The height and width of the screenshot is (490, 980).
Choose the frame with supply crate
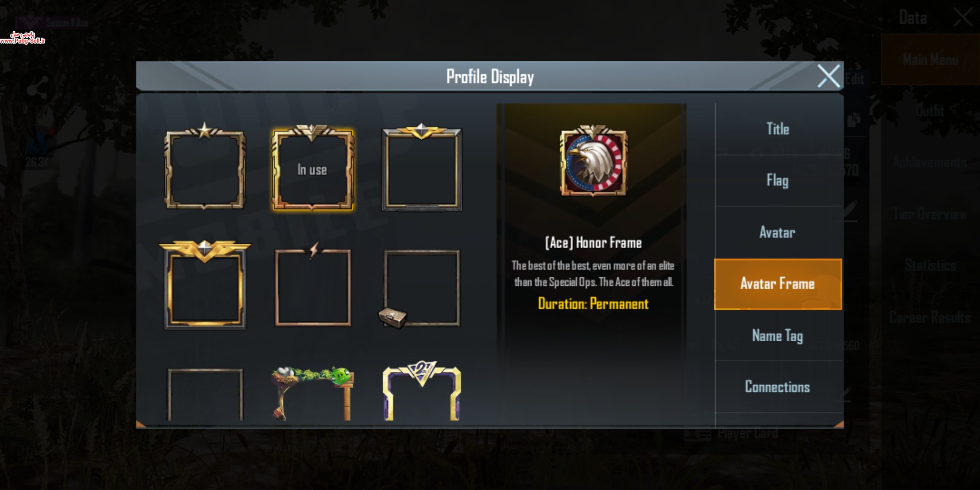[x=420, y=289]
